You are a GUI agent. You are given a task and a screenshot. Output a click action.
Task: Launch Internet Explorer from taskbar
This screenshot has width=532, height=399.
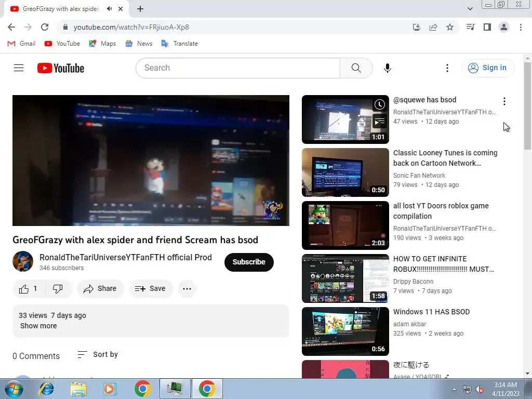point(46,389)
